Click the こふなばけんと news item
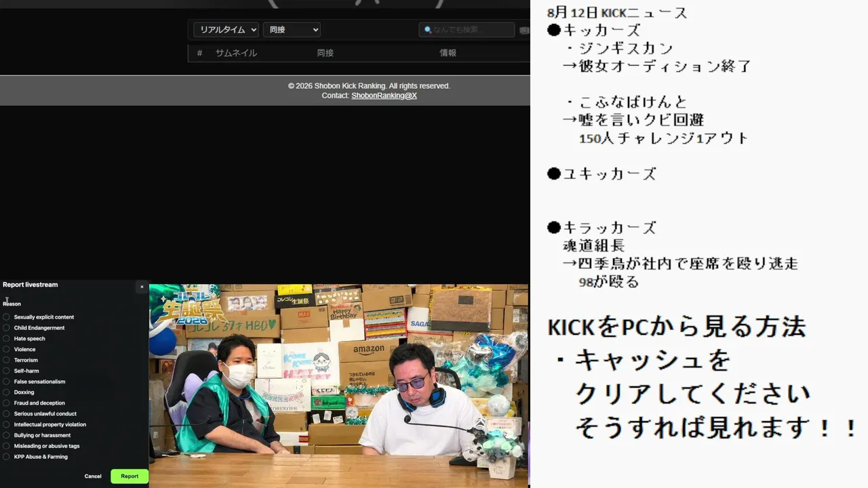868x488 pixels. tap(627, 102)
